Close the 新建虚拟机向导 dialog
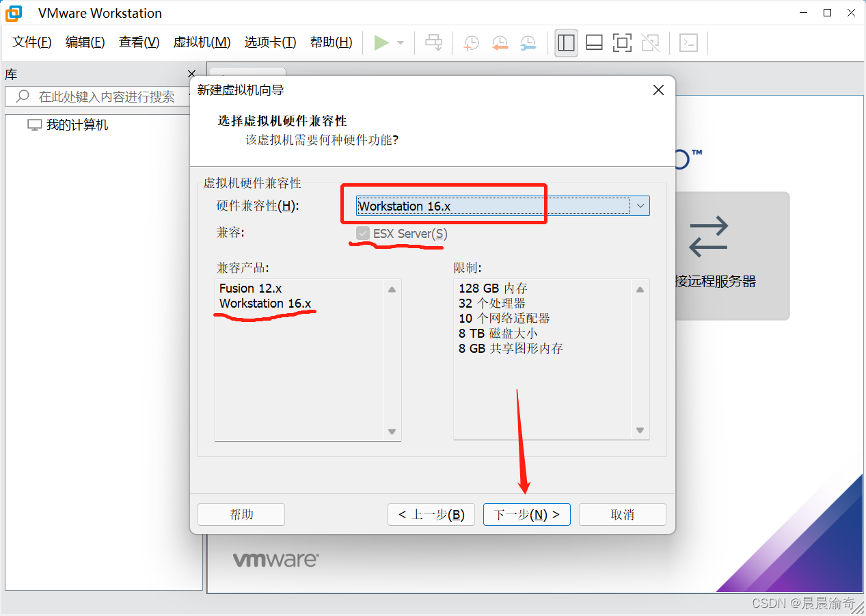866x616 pixels. [x=658, y=90]
